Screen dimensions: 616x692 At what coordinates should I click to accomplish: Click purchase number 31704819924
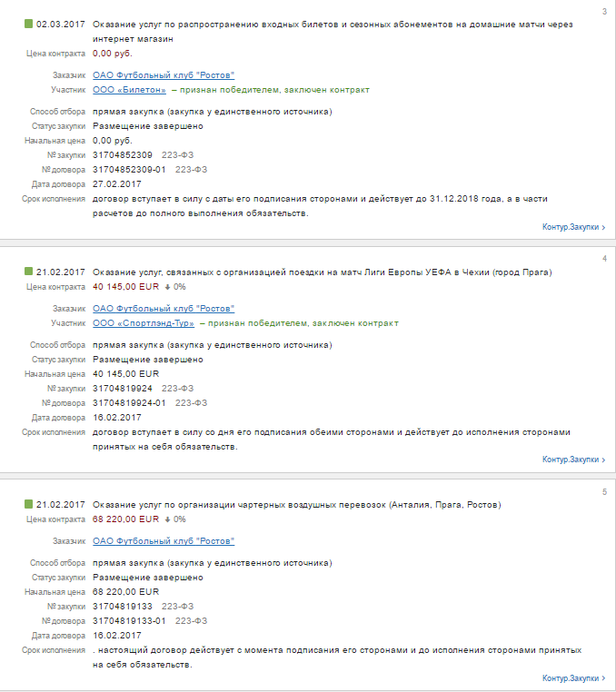click(x=123, y=389)
